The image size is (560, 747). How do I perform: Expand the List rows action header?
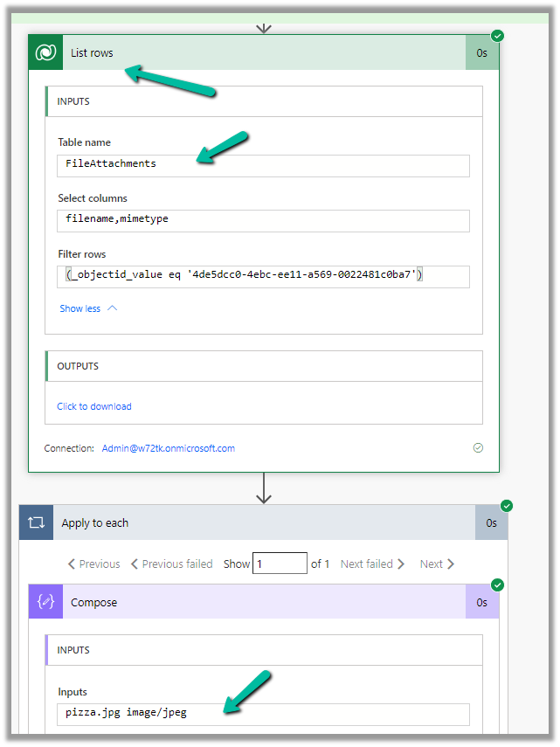[262, 53]
